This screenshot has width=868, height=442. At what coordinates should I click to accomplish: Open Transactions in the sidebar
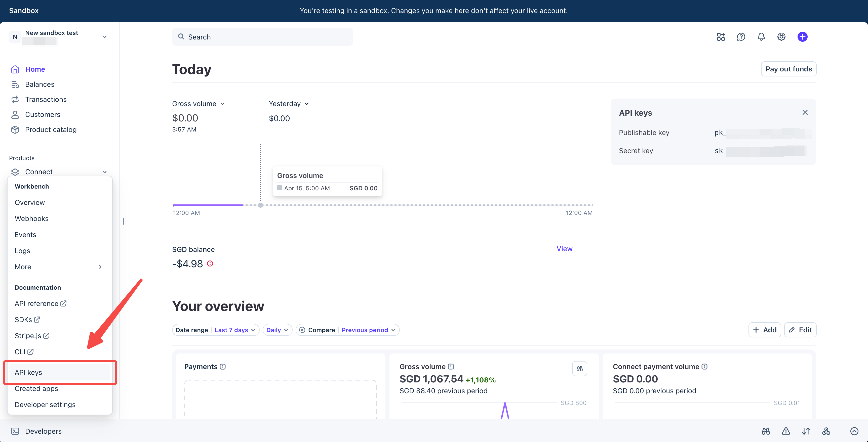pos(46,99)
